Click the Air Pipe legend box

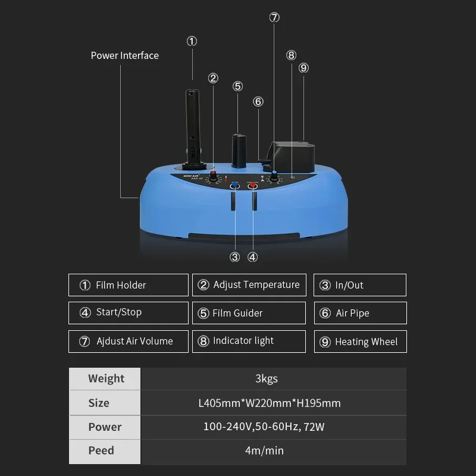[361, 313]
